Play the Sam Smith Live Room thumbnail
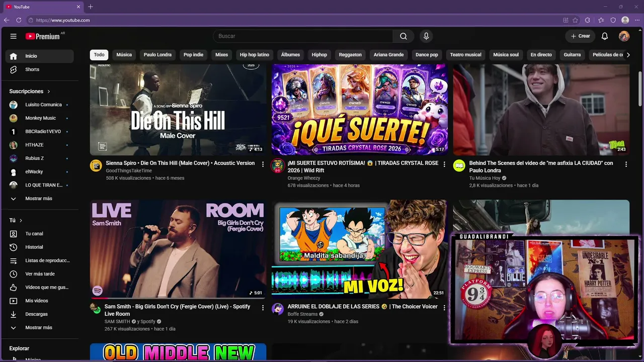 [x=178, y=249]
